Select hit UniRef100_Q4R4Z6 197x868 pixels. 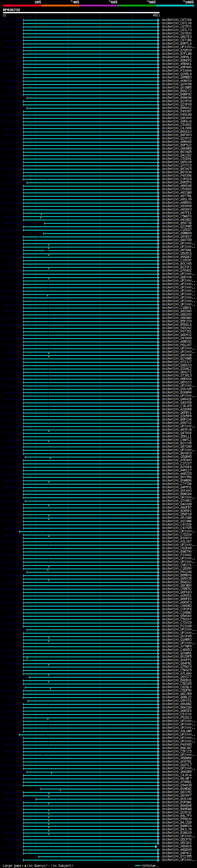pyautogui.click(x=177, y=399)
